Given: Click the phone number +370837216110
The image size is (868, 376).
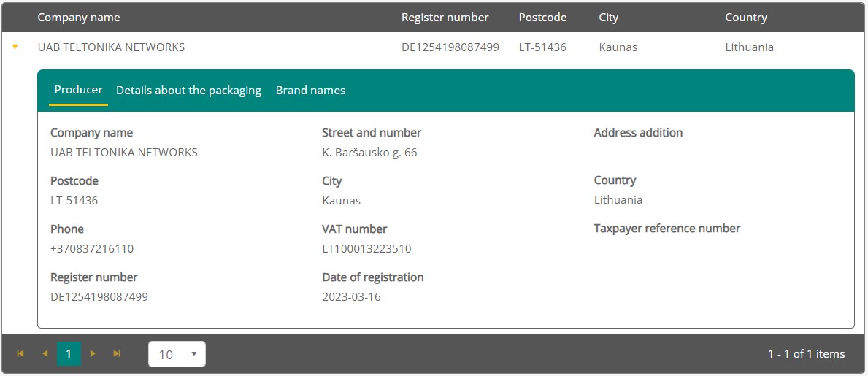Looking at the screenshot, I should [92, 249].
